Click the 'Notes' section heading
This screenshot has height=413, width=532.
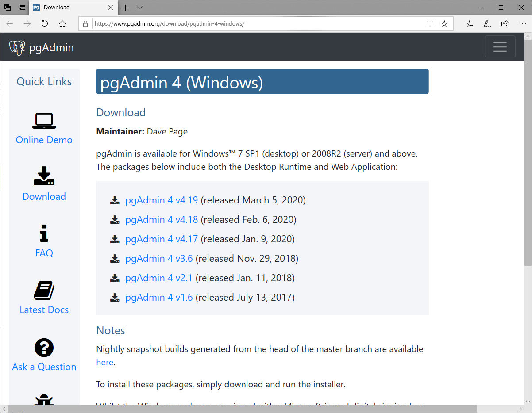111,331
